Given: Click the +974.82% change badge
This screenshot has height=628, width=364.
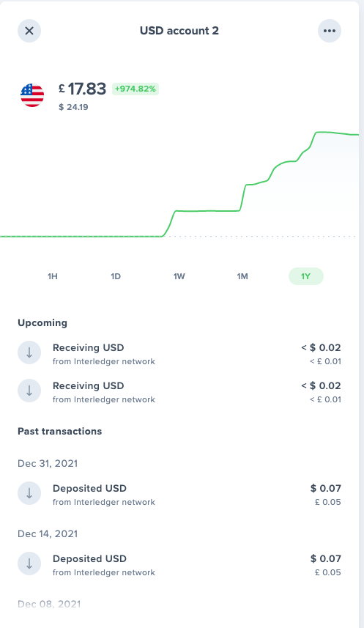Looking at the screenshot, I should click(x=135, y=89).
